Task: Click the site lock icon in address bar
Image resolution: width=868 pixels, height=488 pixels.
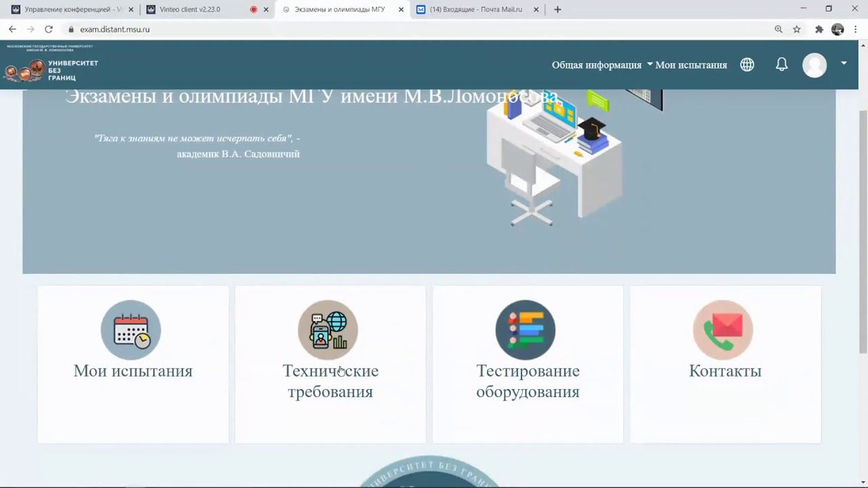Action: [71, 29]
